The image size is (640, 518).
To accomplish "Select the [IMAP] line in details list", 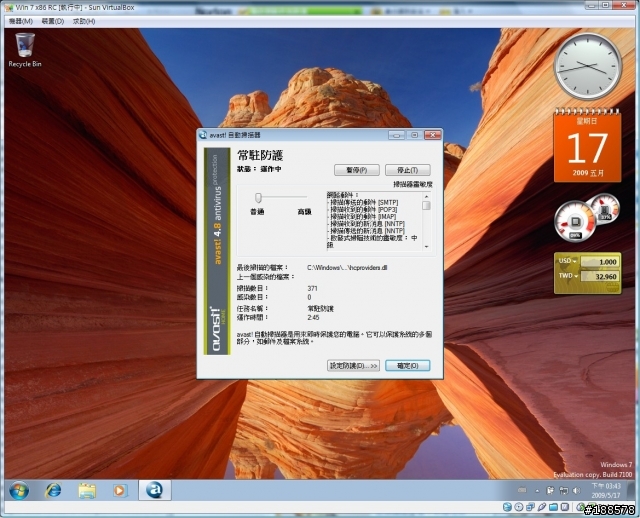I will click(x=362, y=216).
